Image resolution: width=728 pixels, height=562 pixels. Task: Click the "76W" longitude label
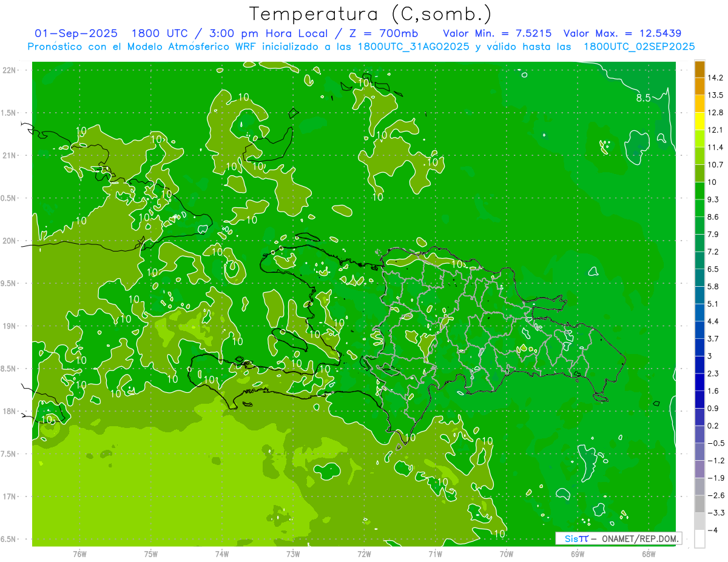pos(79,554)
